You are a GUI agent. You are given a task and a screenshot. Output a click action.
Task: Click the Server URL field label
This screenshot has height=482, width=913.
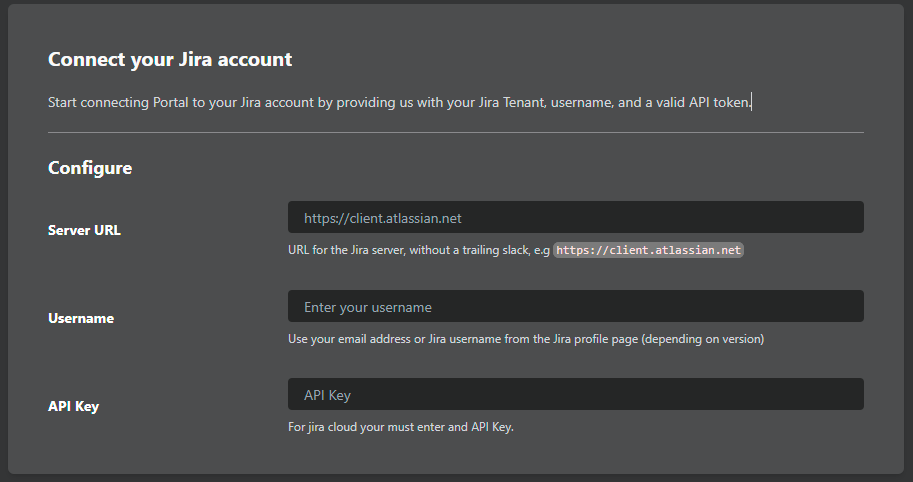pyautogui.click(x=85, y=230)
